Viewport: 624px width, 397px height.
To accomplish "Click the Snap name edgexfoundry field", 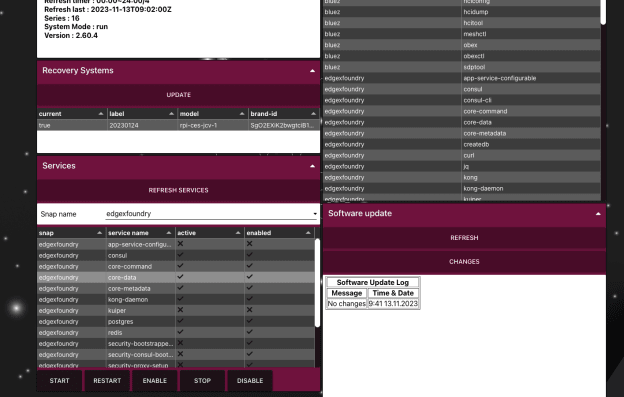I will pyautogui.click(x=211, y=214).
